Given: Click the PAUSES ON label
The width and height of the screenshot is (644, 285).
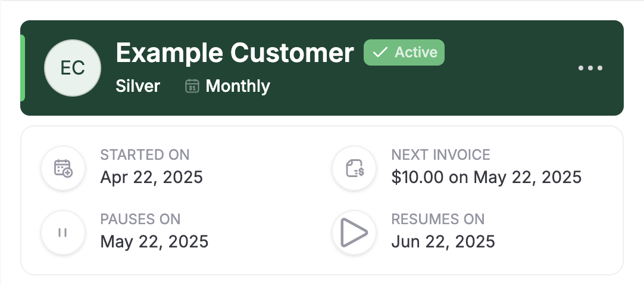Looking at the screenshot, I should click(140, 219).
